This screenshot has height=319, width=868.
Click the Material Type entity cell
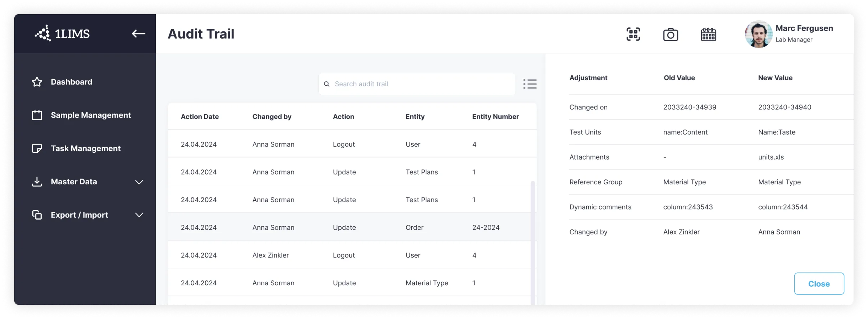click(427, 283)
